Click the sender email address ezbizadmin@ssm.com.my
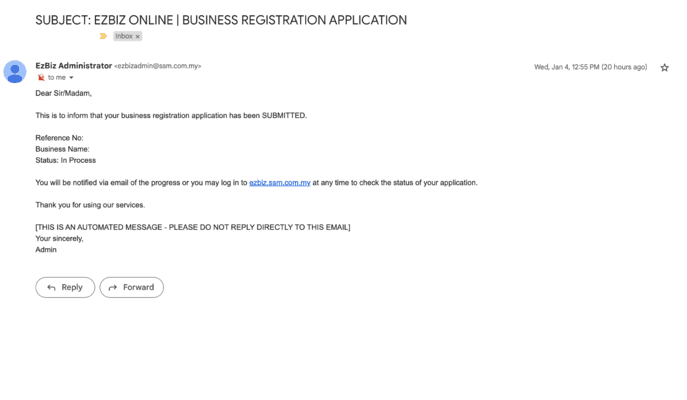Image resolution: width=687 pixels, height=400 pixels. point(158,66)
